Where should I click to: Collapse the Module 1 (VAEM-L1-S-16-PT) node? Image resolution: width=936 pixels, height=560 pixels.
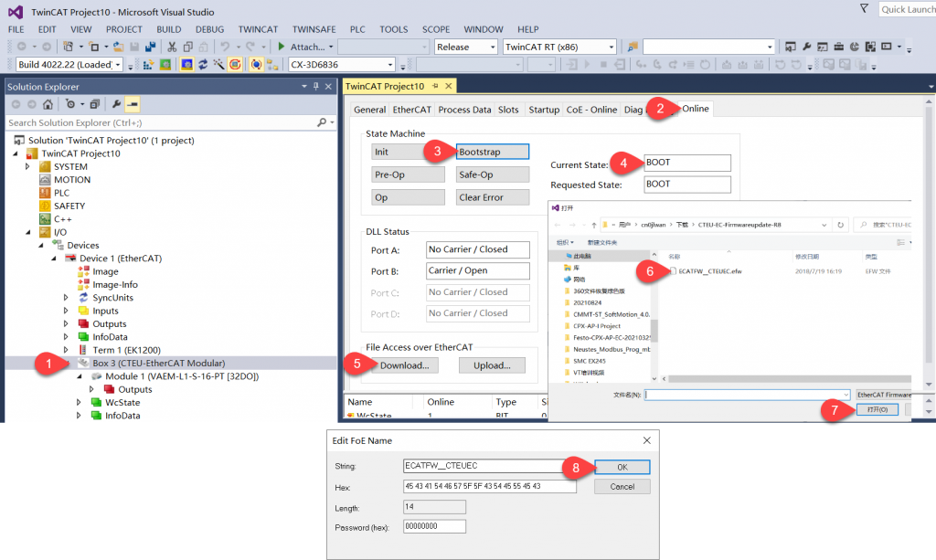coord(80,376)
